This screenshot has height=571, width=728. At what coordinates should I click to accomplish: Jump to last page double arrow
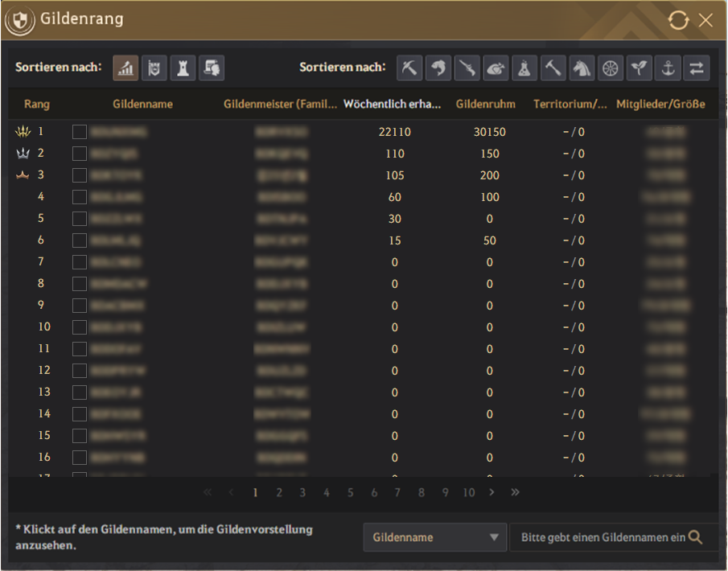(x=516, y=492)
